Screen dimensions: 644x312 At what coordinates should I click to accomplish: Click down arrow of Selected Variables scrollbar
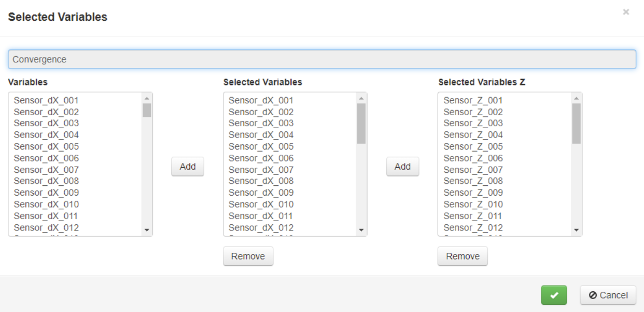(361, 230)
